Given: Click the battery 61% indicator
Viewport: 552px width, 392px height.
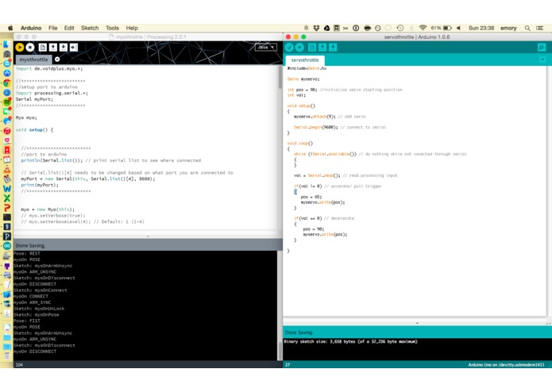Looking at the screenshot, I should pos(441,28).
